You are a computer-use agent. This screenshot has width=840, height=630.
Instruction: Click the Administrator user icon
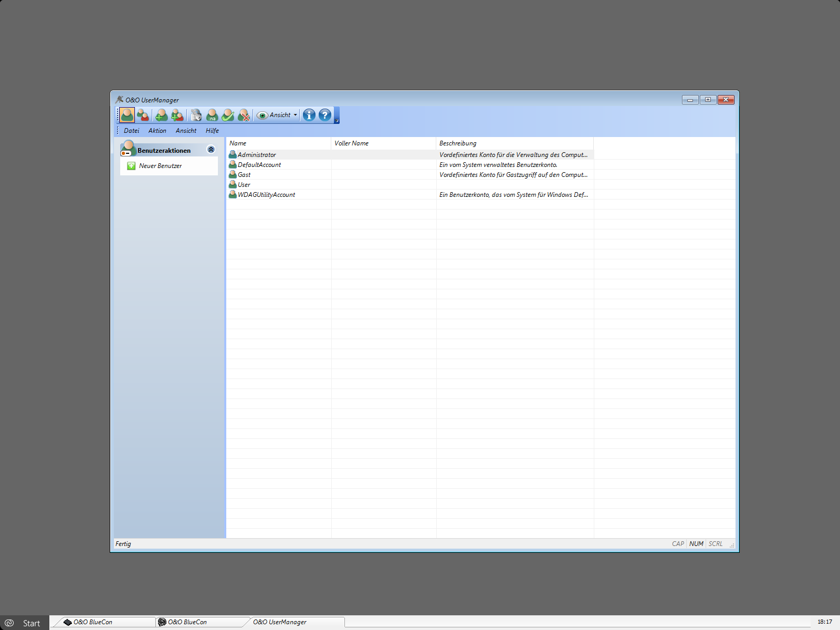click(233, 154)
